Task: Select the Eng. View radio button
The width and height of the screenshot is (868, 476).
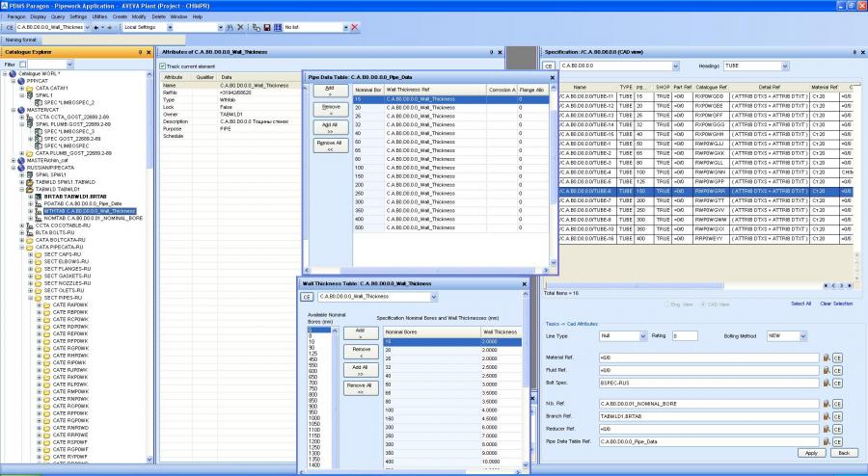Action: [x=666, y=304]
